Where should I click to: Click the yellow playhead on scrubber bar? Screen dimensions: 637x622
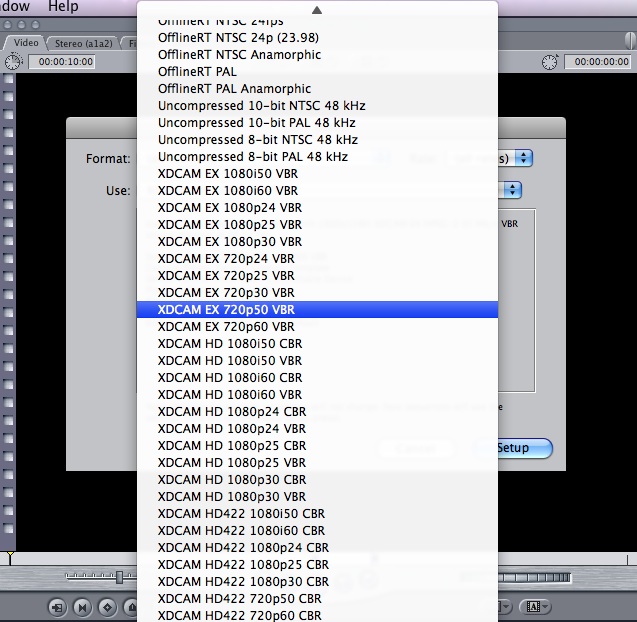coord(10,557)
